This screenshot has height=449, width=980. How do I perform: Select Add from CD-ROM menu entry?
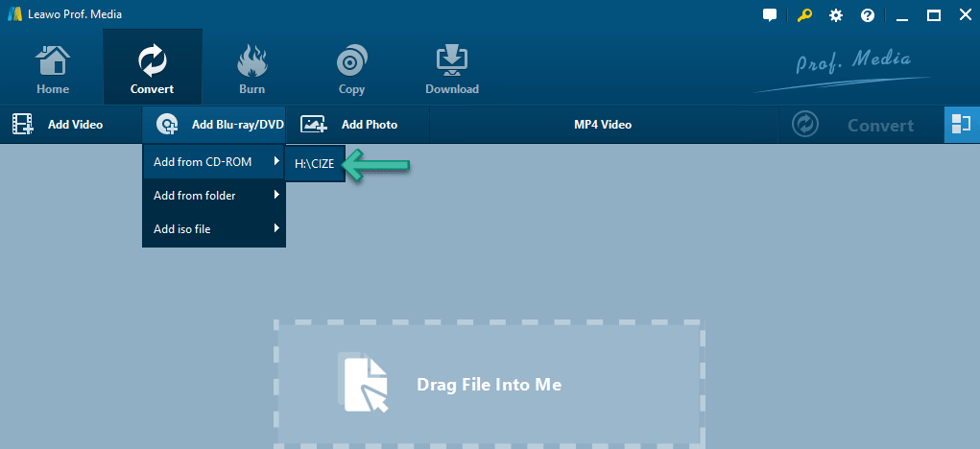pos(214,162)
